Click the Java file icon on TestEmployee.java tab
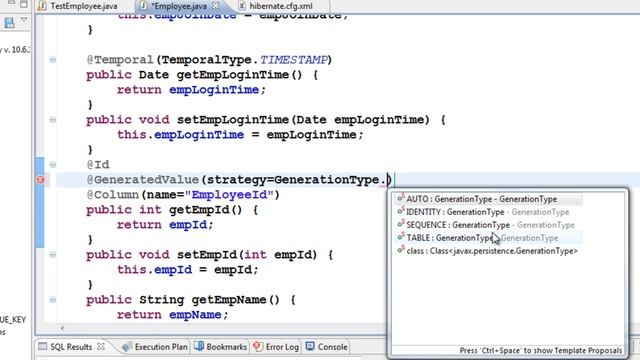Image resolution: width=640 pixels, height=360 pixels. pos(42,6)
